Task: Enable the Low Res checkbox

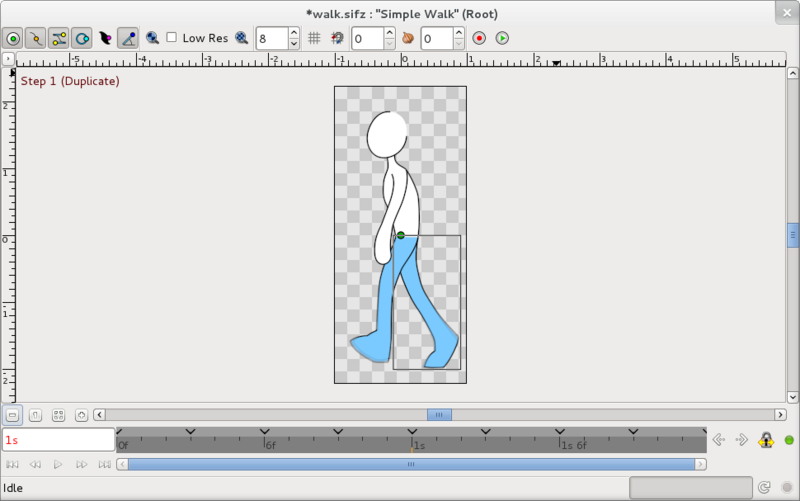Action: click(172, 37)
